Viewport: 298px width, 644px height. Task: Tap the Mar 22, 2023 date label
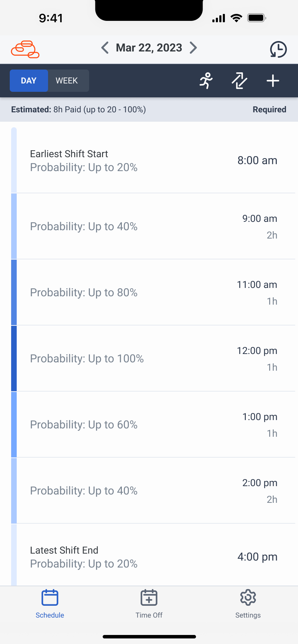click(149, 48)
